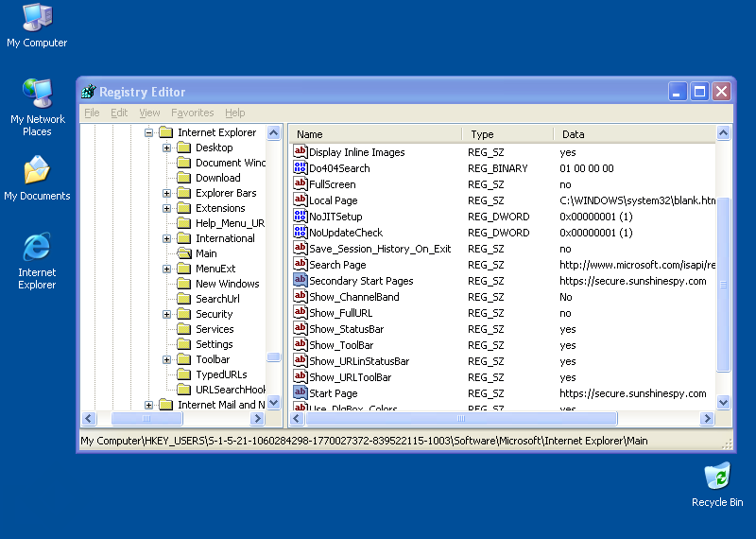Select the Search Page string icon
The width and height of the screenshot is (756, 539).
pos(300,265)
